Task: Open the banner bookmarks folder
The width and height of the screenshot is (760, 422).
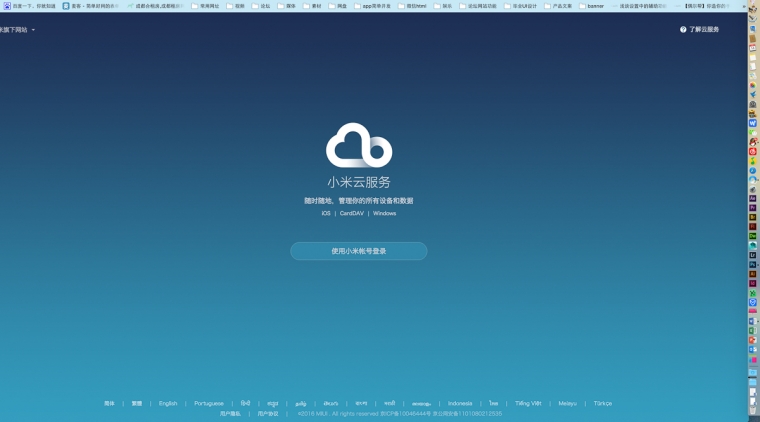Action: (x=592, y=6)
